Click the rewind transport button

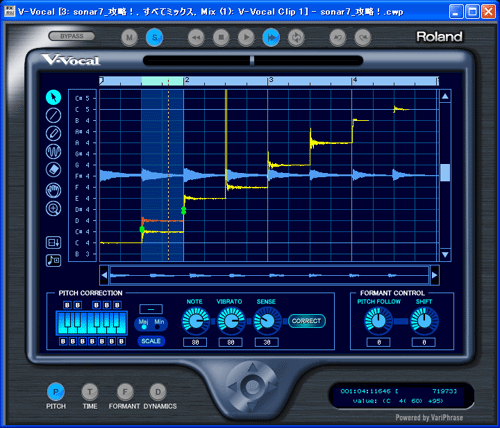coord(196,37)
